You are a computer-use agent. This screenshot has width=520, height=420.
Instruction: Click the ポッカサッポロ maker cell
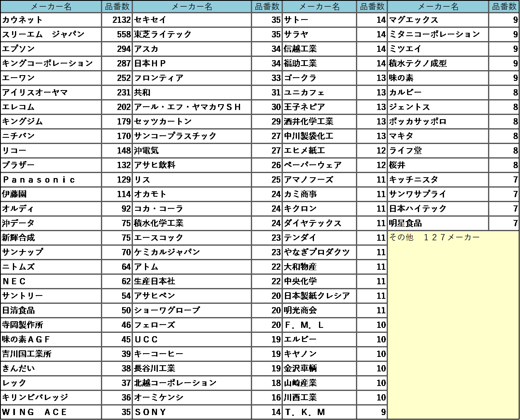[x=438, y=122]
